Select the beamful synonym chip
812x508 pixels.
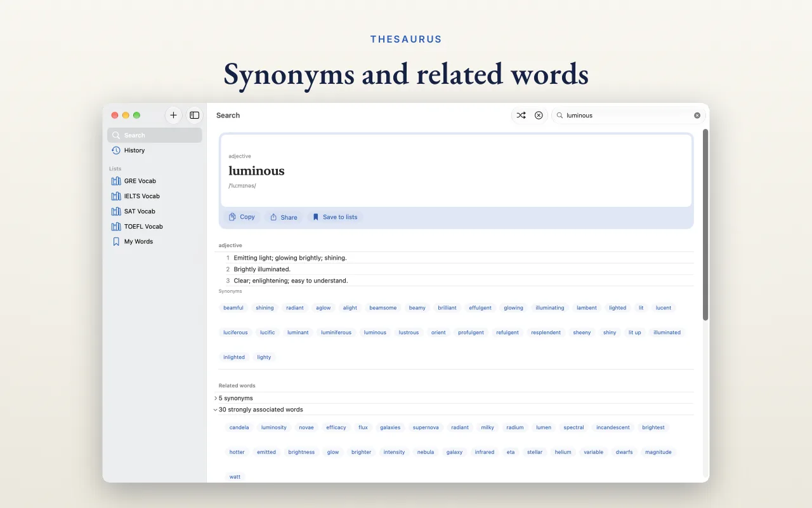[x=233, y=308]
